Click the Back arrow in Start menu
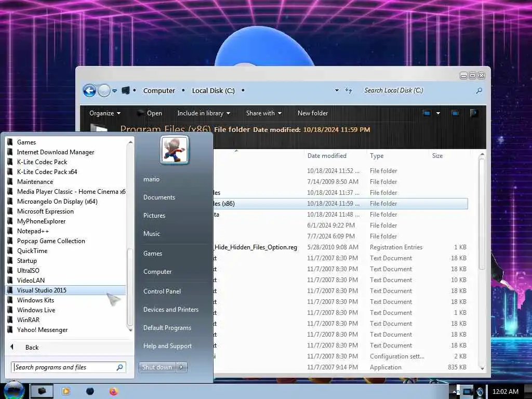This screenshot has height=399, width=532. [x=12, y=347]
